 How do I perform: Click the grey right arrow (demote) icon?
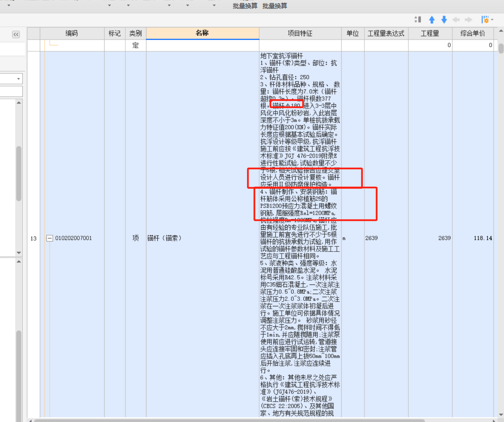469,20
